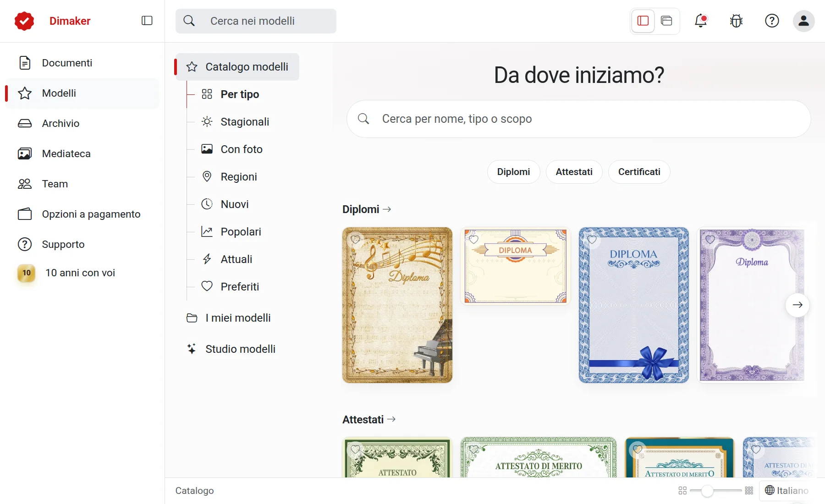Select Con foto templates

[232, 149]
